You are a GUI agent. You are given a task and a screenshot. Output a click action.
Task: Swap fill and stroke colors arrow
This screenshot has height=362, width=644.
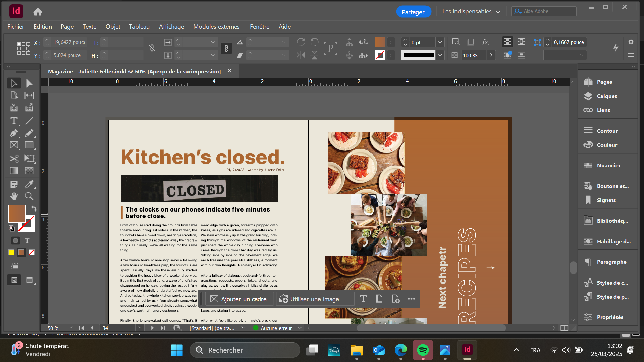tap(34, 208)
